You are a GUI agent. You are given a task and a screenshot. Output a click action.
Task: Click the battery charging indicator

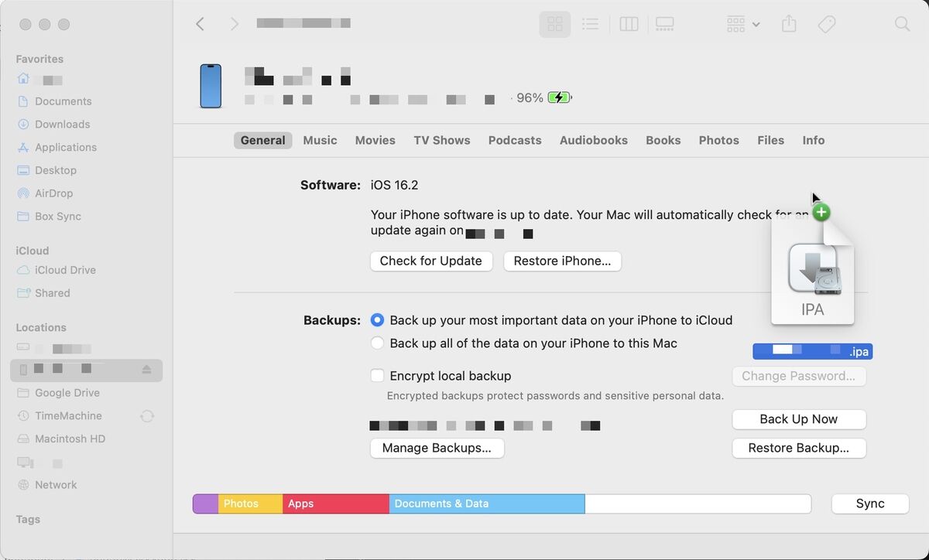pos(559,97)
